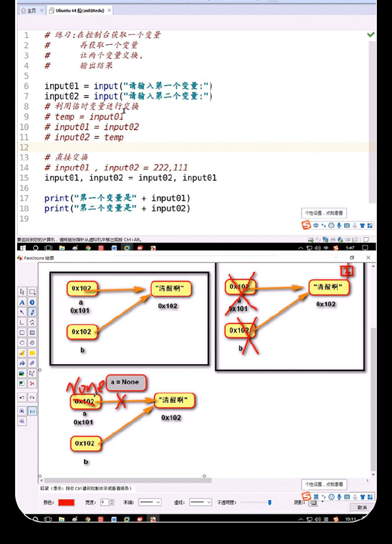Select the pencil freehand drawing tool
Image resolution: width=392 pixels, height=544 pixels.
[x=32, y=312]
